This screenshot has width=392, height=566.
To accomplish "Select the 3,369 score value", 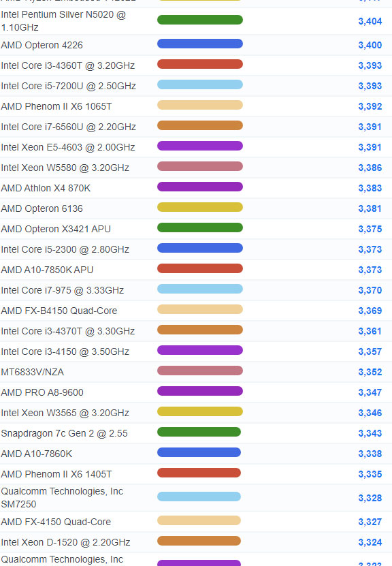I will pyautogui.click(x=370, y=311).
